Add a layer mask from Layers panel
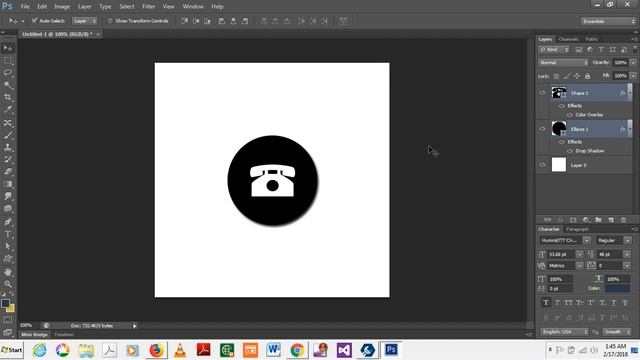The image size is (640, 360). click(573, 220)
